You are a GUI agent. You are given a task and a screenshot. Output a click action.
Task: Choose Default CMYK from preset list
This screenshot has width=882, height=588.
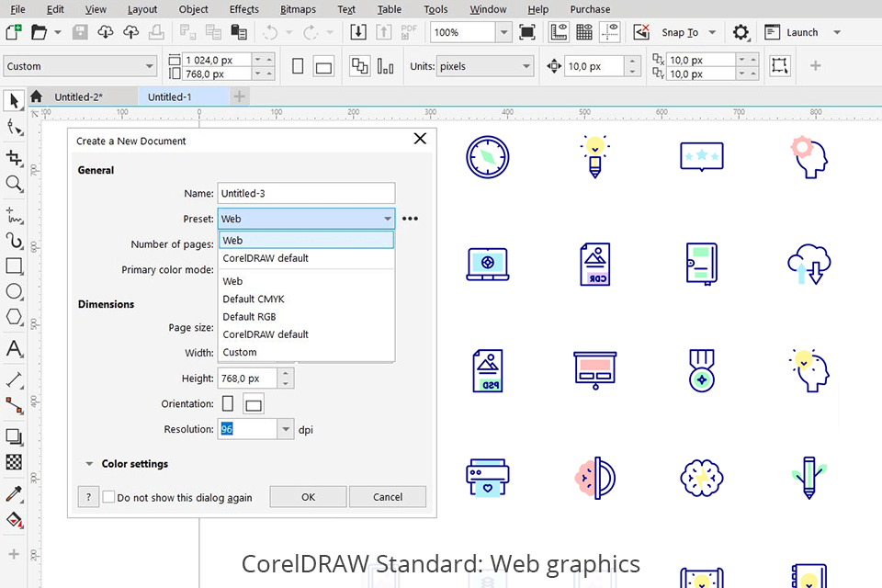pyautogui.click(x=307, y=299)
